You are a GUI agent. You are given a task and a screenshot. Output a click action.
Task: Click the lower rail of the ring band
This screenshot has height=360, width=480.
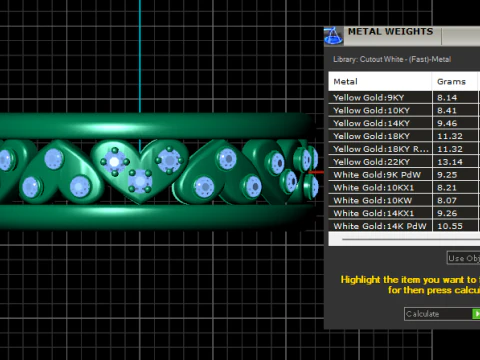157,217
